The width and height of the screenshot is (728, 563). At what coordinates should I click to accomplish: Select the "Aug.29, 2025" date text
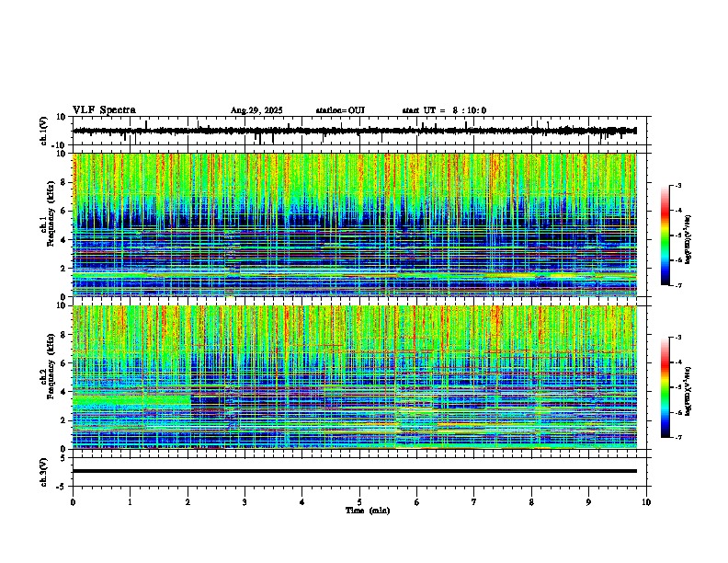pyautogui.click(x=256, y=110)
